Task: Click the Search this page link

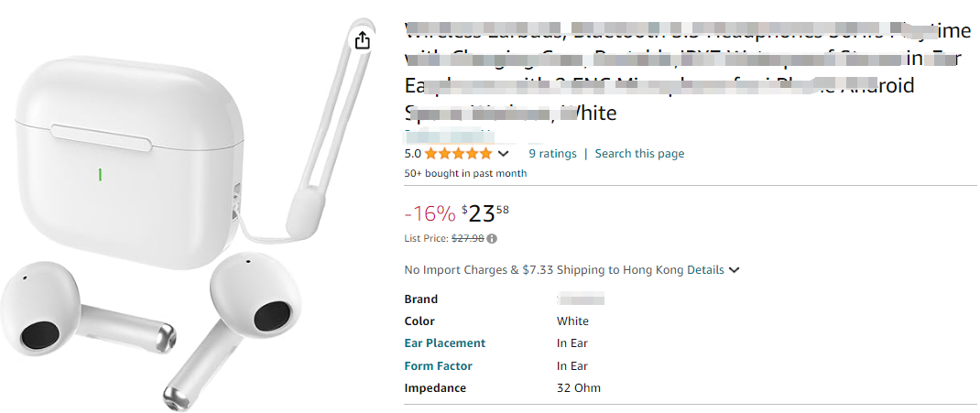Action: click(x=639, y=154)
